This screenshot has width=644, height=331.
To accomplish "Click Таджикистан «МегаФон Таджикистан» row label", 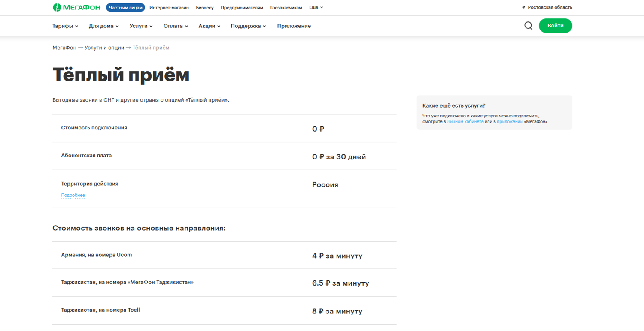I will point(127,282).
